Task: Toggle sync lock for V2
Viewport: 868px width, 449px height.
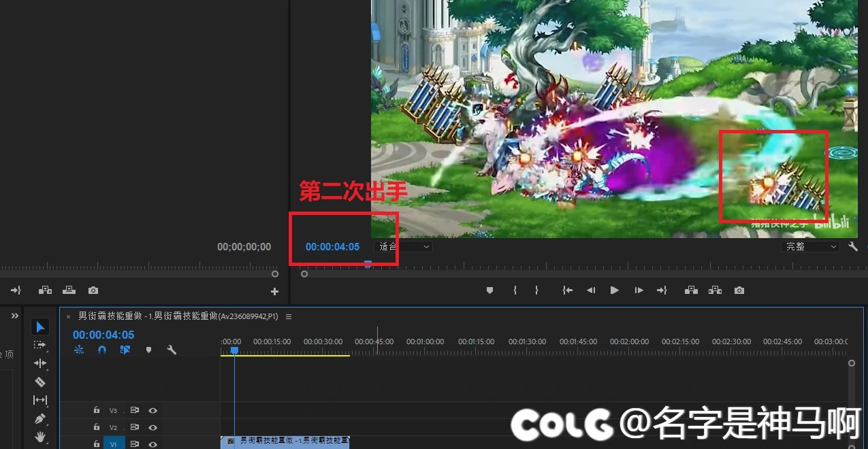Action: pos(135,427)
